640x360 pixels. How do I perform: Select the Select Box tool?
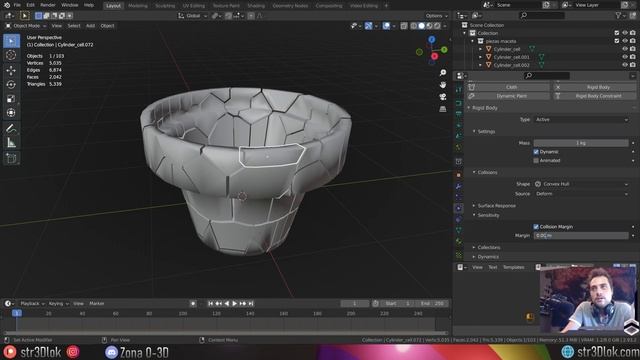(11, 41)
